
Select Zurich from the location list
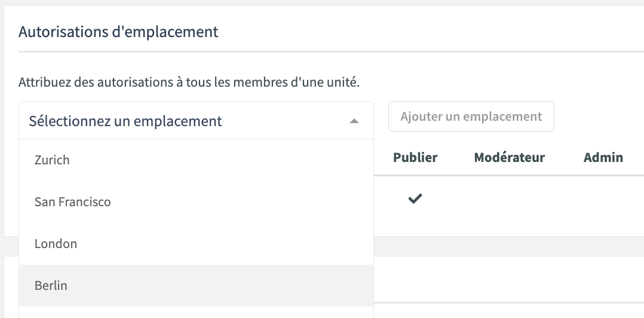197,160
